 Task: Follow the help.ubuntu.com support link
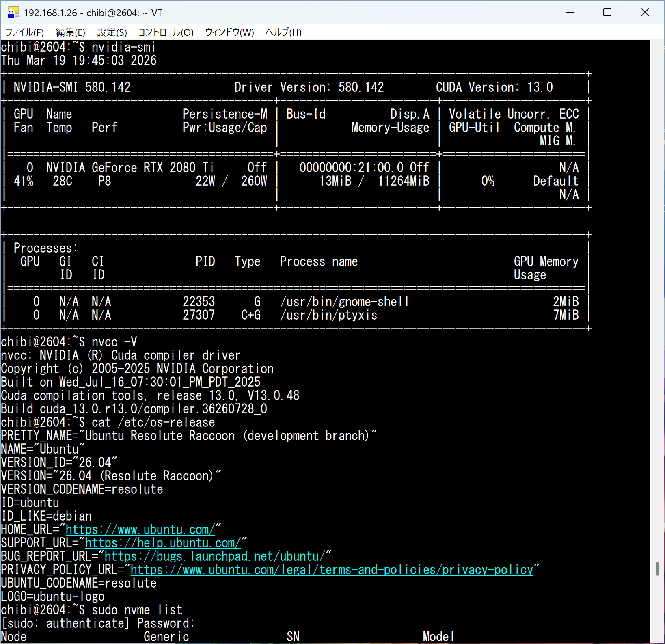[x=163, y=543]
